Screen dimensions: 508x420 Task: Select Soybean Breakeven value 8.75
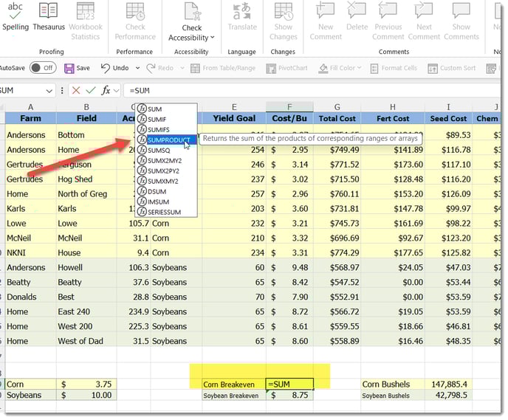[289, 395]
